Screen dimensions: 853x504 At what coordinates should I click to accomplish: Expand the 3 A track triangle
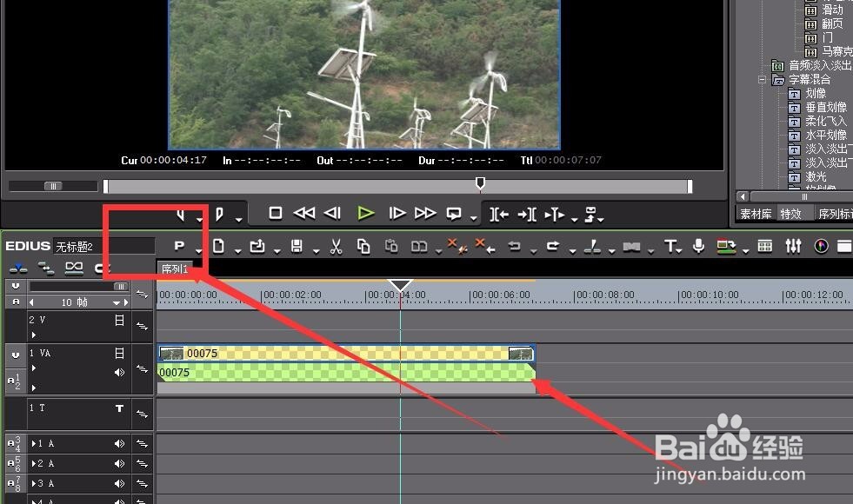pyautogui.click(x=34, y=483)
